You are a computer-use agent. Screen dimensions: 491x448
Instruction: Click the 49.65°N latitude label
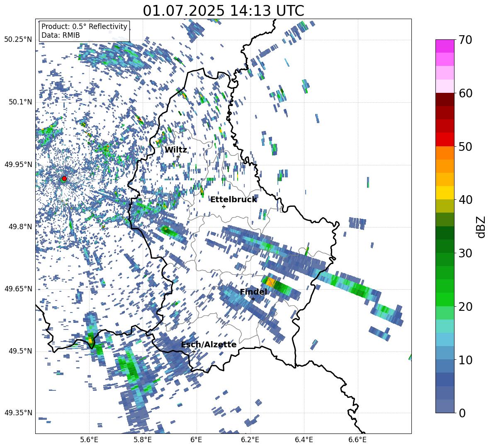pyautogui.click(x=18, y=289)
